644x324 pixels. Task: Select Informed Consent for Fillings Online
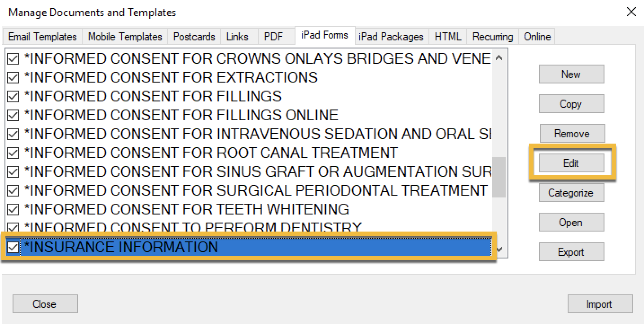click(181, 115)
